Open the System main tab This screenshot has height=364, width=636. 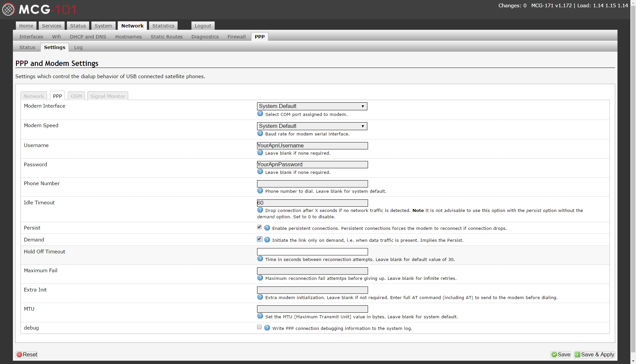point(103,26)
